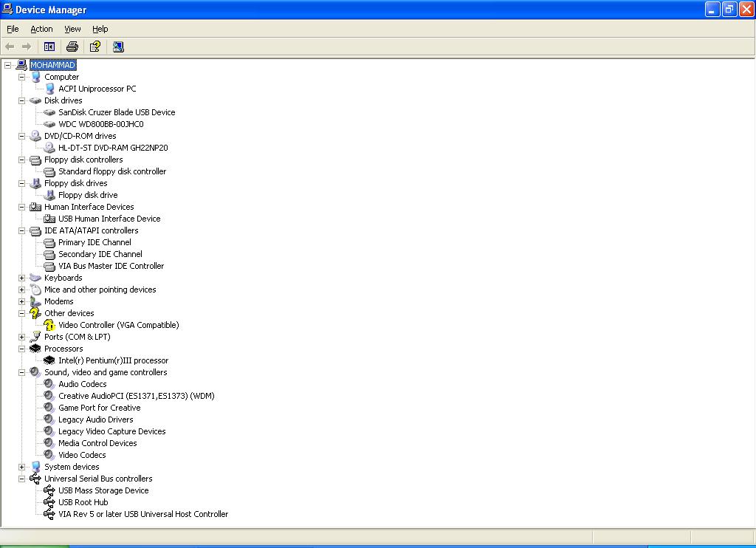Collapse the IDE ATA/ATAPI controllers category
Viewport: 756px width, 548px height.
(x=21, y=230)
